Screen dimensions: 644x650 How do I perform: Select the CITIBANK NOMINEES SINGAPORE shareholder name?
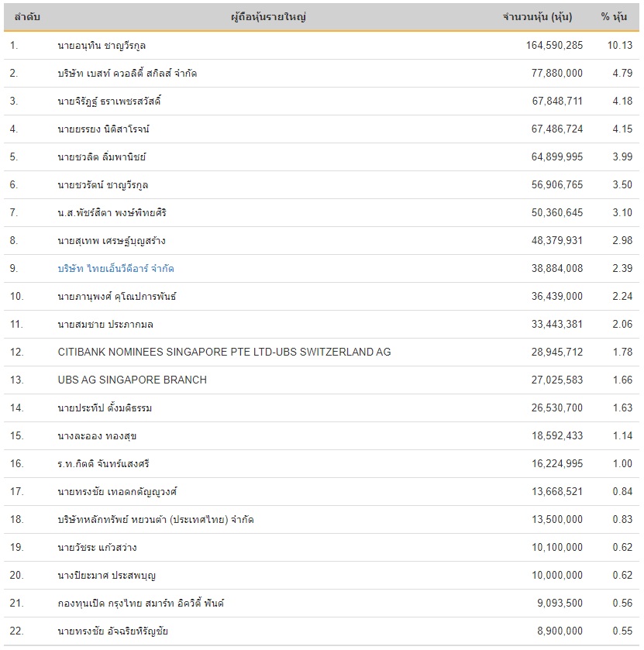click(x=224, y=352)
